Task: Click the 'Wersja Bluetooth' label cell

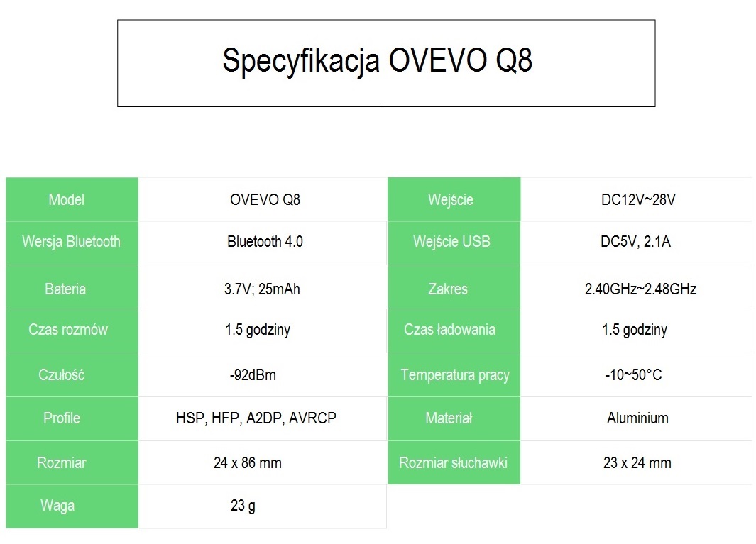Action: [72, 242]
